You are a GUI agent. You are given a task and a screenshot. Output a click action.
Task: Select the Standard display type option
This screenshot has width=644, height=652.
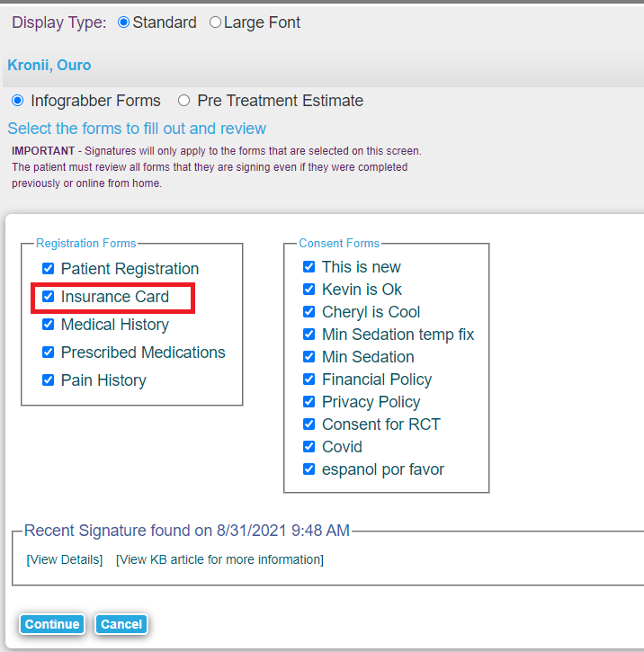tap(124, 22)
